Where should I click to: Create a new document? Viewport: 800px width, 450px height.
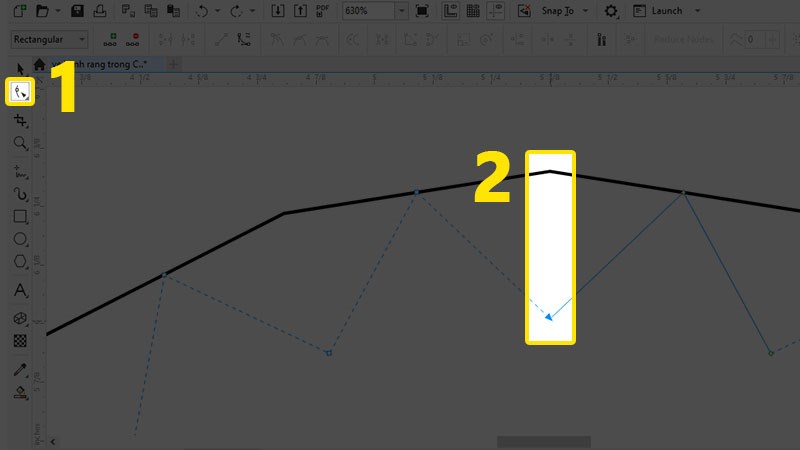(19, 11)
